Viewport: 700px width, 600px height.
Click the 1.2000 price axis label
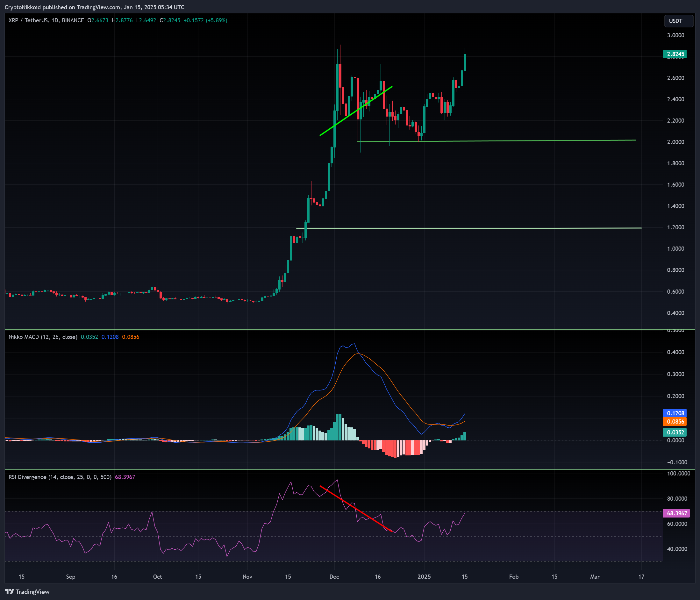[675, 227]
